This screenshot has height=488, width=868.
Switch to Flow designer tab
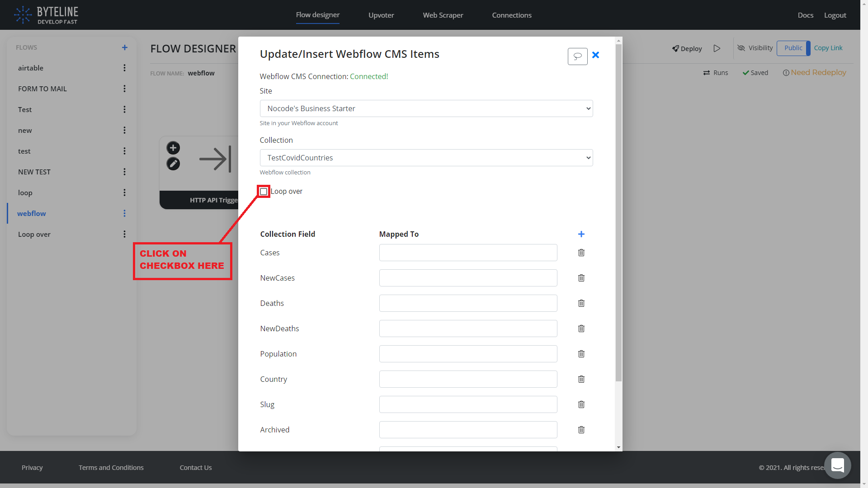point(318,15)
